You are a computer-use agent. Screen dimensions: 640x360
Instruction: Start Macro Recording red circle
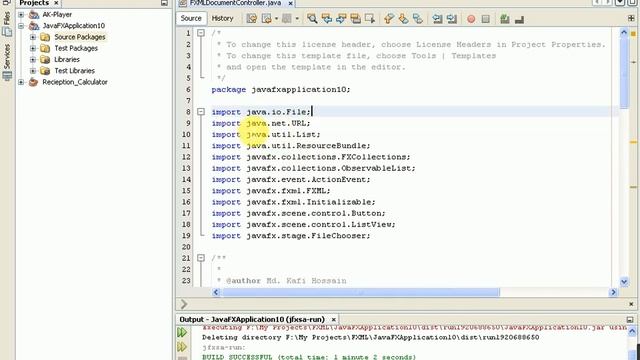(471, 19)
